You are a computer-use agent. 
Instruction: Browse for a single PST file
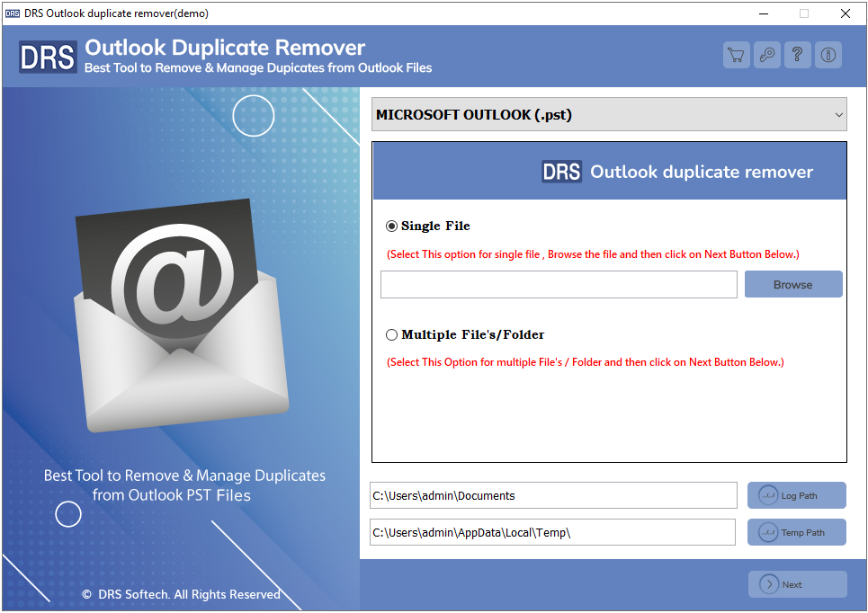pos(793,284)
